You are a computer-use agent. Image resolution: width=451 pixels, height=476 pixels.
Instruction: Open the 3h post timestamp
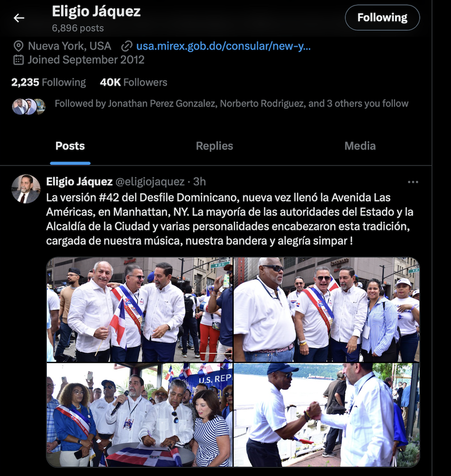coord(200,182)
